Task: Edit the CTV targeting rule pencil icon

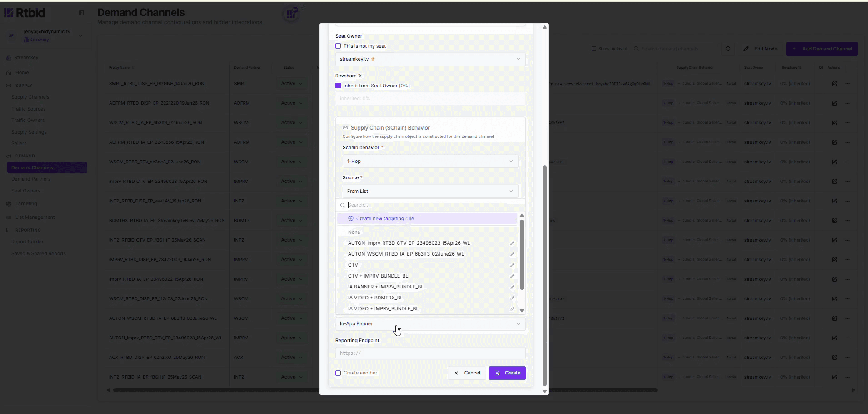Action: click(512, 265)
